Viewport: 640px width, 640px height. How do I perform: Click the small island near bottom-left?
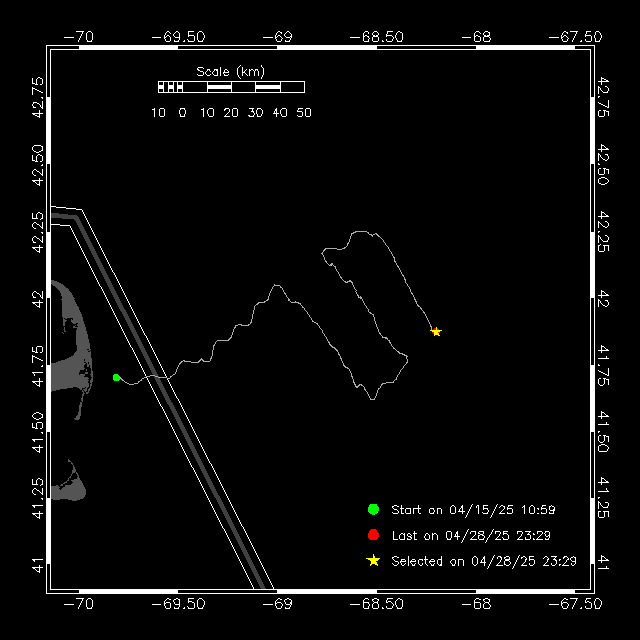coord(68,482)
